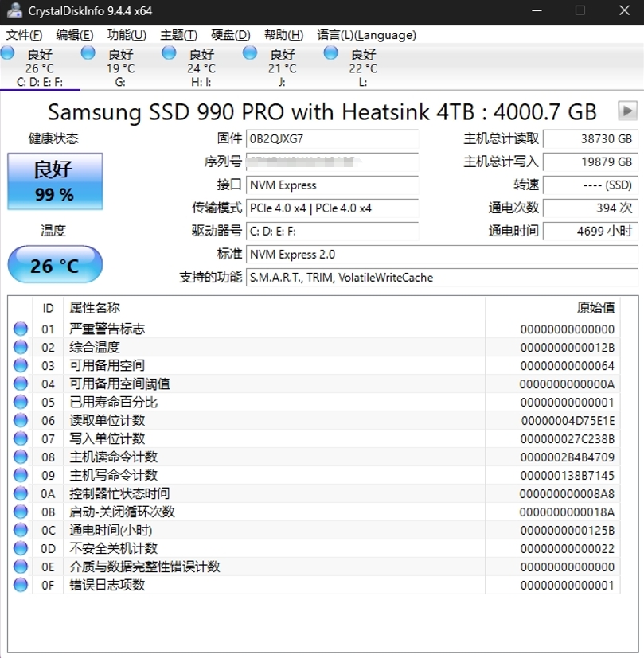Click status icon for 0C 通电时间(小时)
Screen dimensions: 644x658
point(21,530)
